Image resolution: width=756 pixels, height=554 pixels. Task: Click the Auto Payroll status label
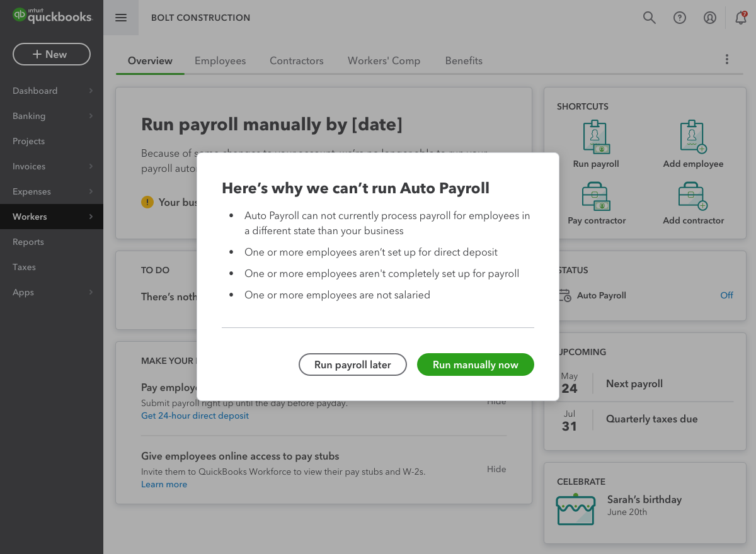click(602, 295)
